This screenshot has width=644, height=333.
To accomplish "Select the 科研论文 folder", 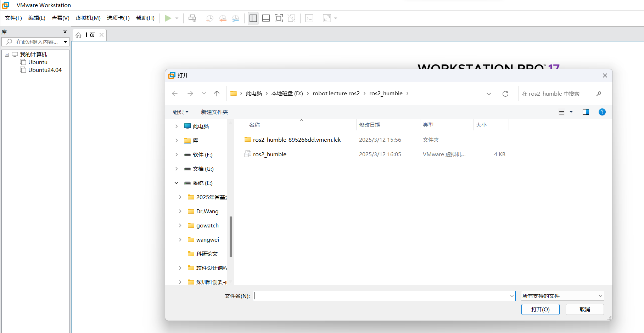I will click(207, 254).
